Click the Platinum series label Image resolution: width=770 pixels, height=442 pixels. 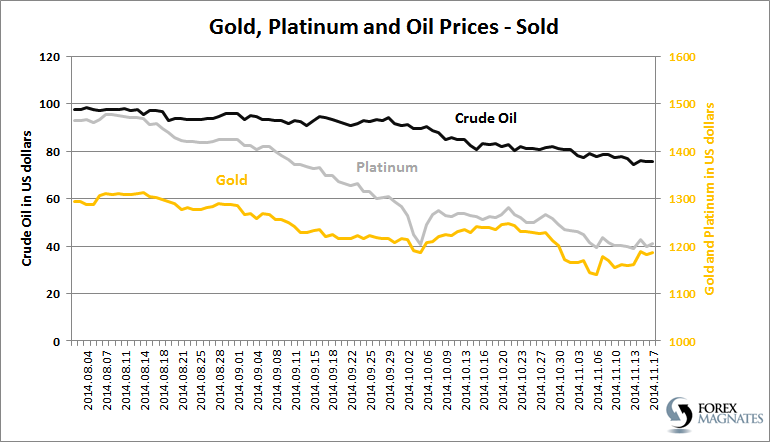tap(387, 167)
